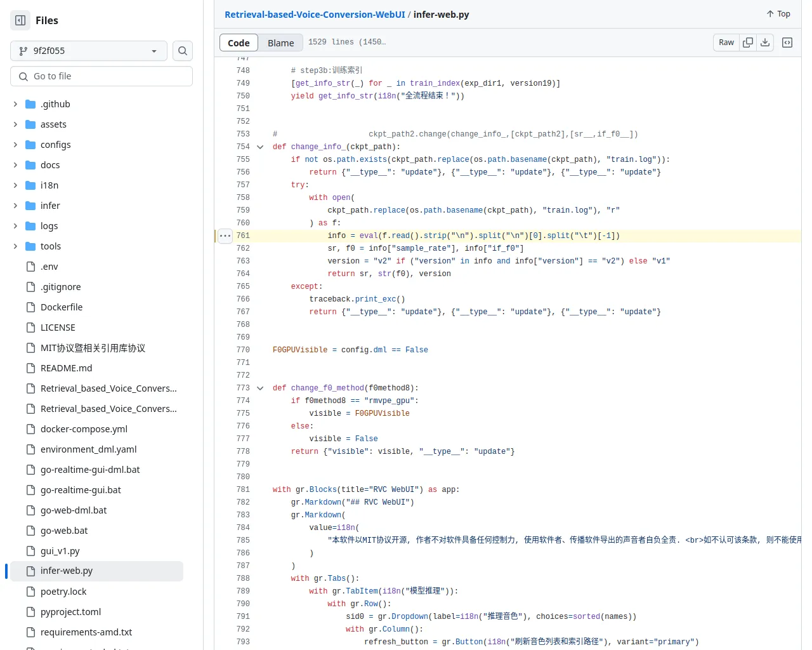Click the 1529 lines file info text
This screenshot has width=812, height=650.
[x=347, y=42]
